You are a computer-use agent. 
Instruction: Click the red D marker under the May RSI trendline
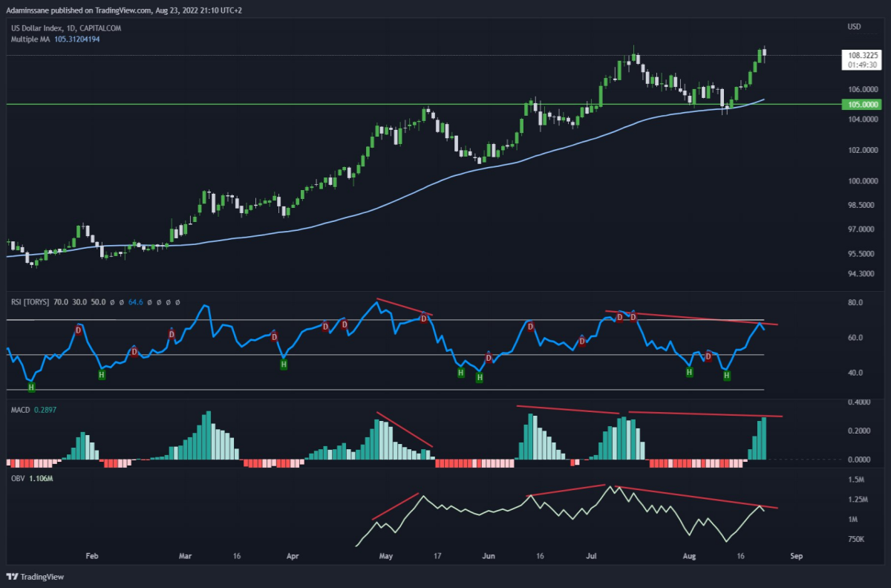pyautogui.click(x=423, y=318)
